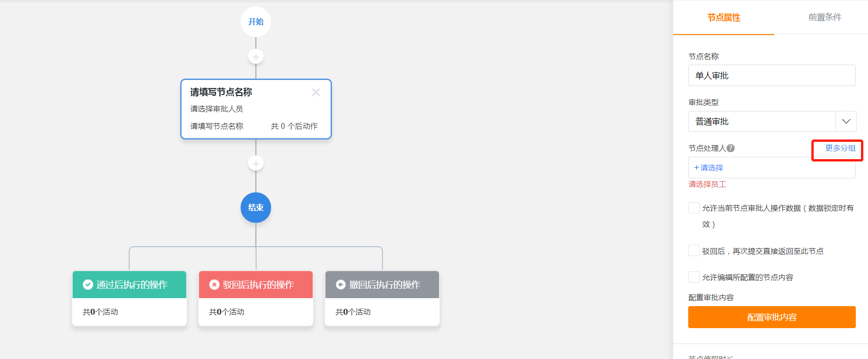Click the green checkmark icon on 通过后执行的操作

[x=88, y=284]
